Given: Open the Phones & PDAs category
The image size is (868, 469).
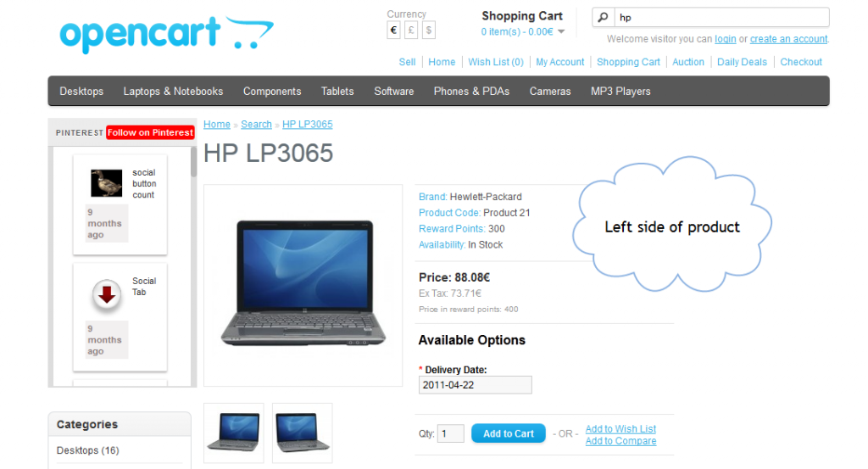Looking at the screenshot, I should pos(471,92).
